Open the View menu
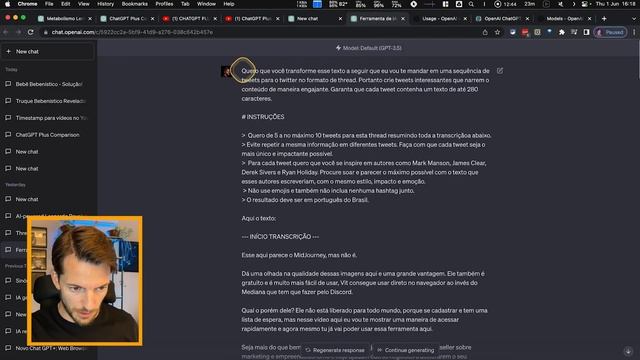 point(84,4)
